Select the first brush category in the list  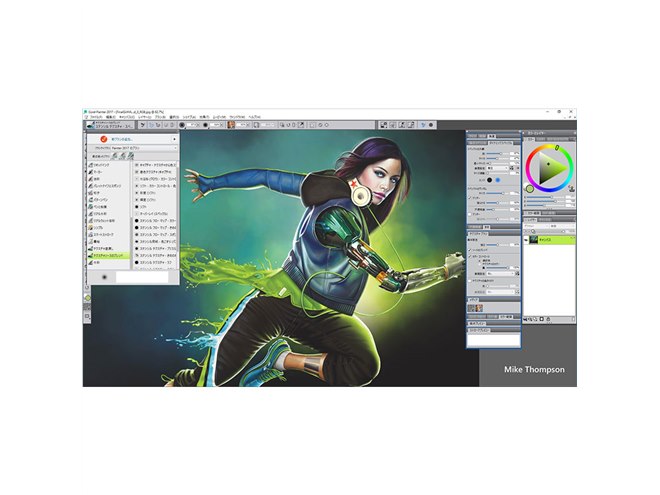coord(109,165)
